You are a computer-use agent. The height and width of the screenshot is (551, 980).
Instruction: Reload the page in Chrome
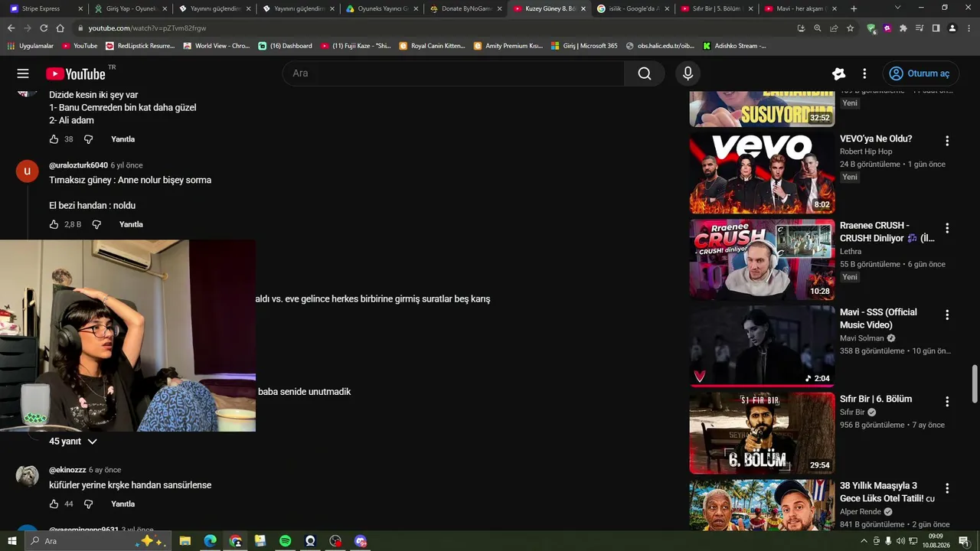(44, 28)
